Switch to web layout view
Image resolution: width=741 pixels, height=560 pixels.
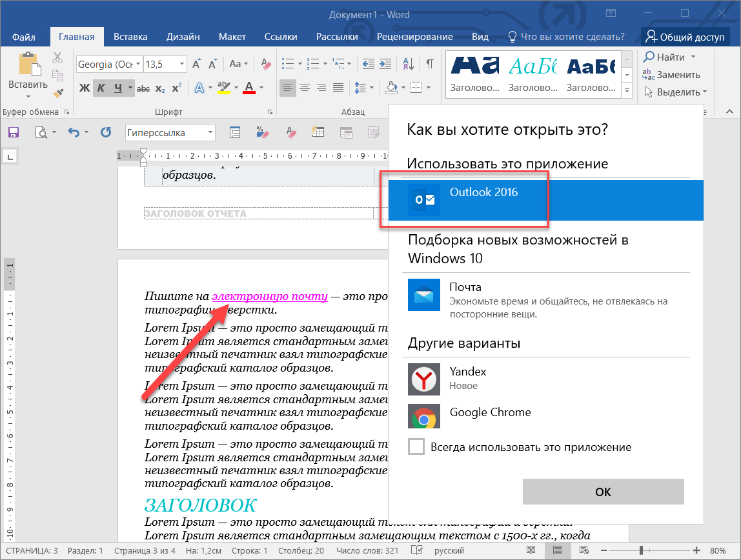584,550
